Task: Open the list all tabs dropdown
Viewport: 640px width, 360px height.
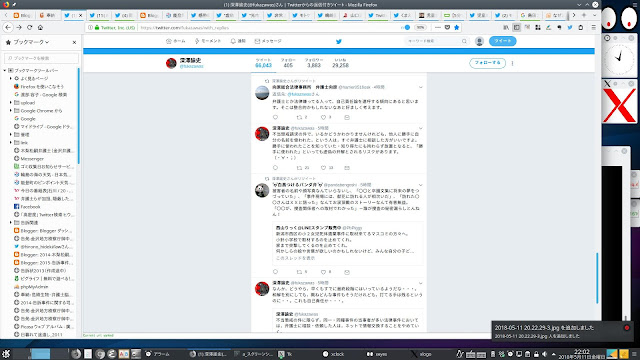Action: (x=594, y=15)
